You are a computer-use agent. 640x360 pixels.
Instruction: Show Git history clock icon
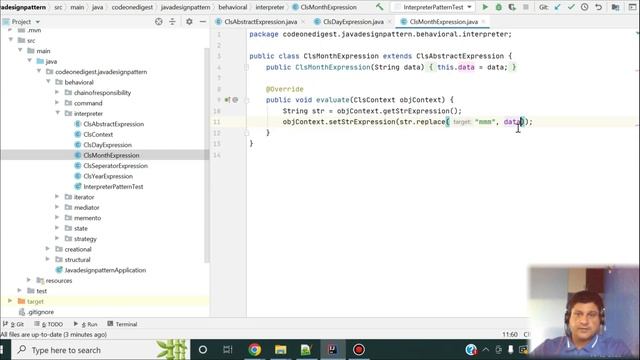[584, 7]
